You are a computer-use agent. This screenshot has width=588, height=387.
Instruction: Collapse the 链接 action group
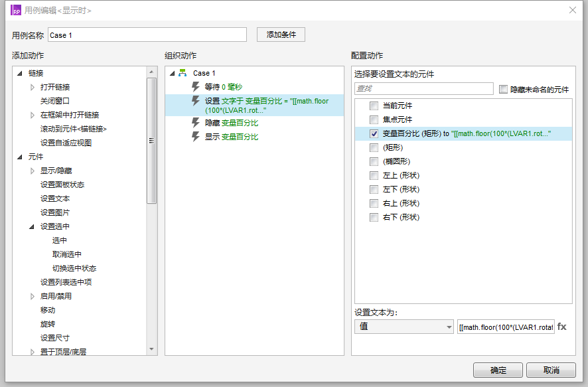(x=20, y=73)
